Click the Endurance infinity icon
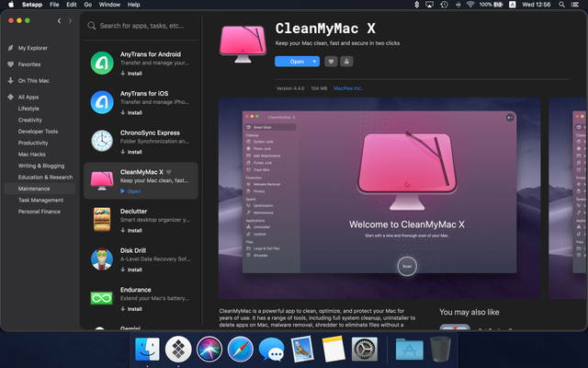The width and height of the screenshot is (588, 368). click(x=102, y=298)
